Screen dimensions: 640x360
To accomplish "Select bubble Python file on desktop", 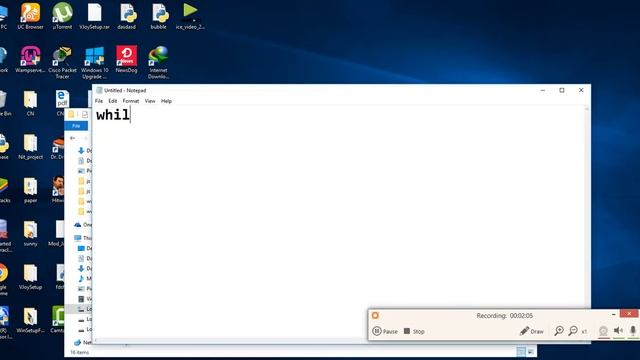I will 158,16.
